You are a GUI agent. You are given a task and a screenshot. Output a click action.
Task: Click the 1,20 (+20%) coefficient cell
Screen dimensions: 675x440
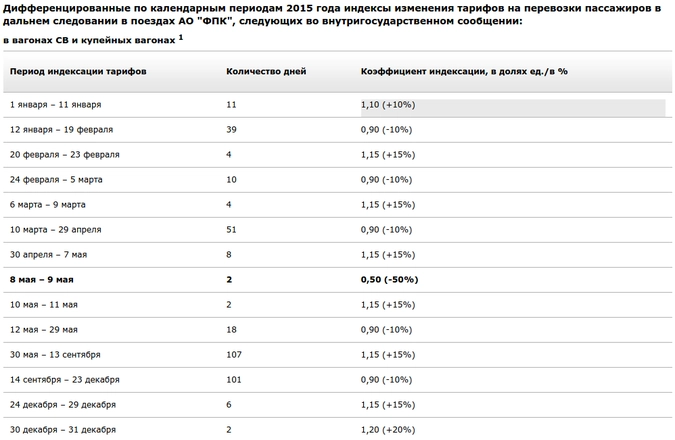click(x=388, y=429)
